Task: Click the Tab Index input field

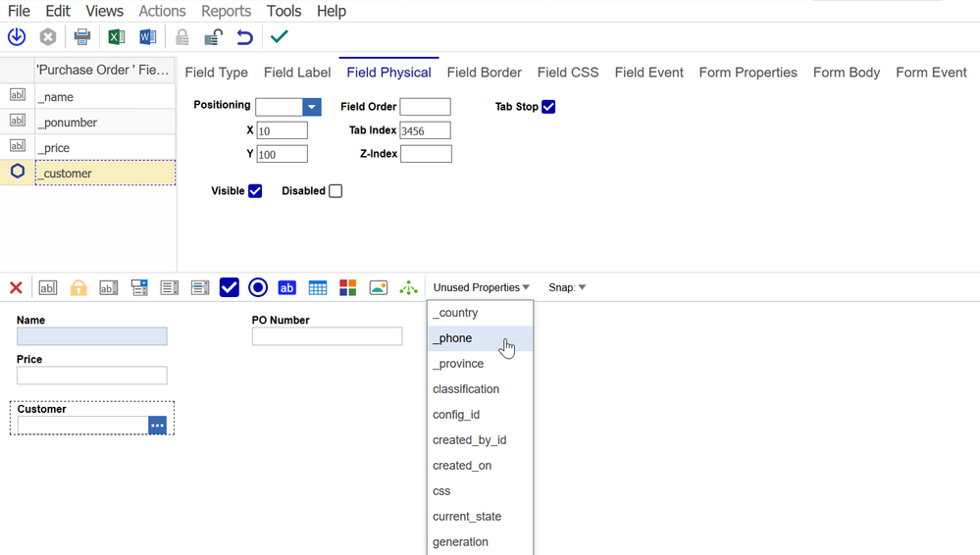Action: coord(425,130)
